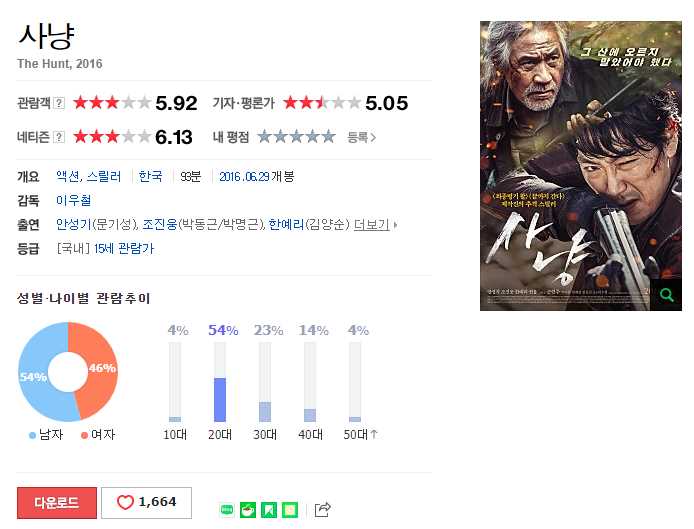Open actress 한예리's profile link
Screen dimensions: 694x529
tap(286, 225)
